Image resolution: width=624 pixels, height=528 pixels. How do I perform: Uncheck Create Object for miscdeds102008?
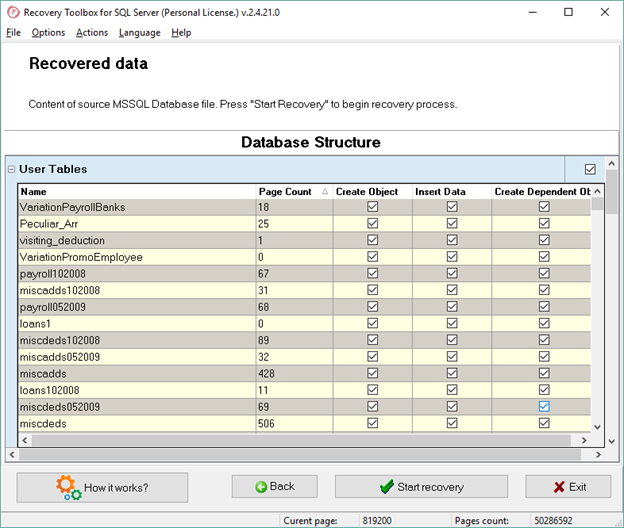pyautogui.click(x=372, y=340)
